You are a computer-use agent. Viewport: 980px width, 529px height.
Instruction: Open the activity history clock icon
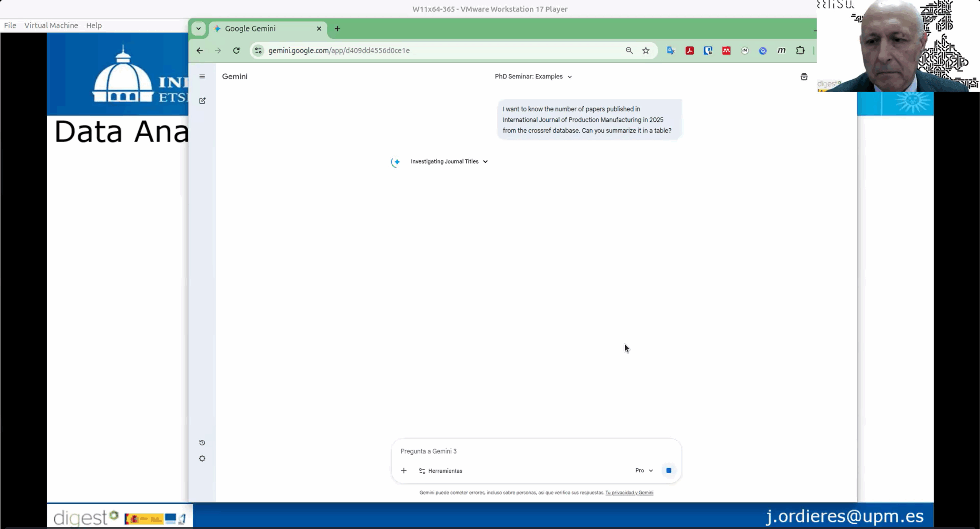202,442
